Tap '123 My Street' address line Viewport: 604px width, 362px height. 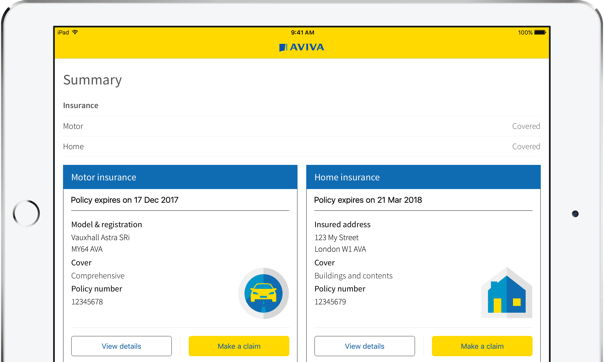pyautogui.click(x=336, y=237)
